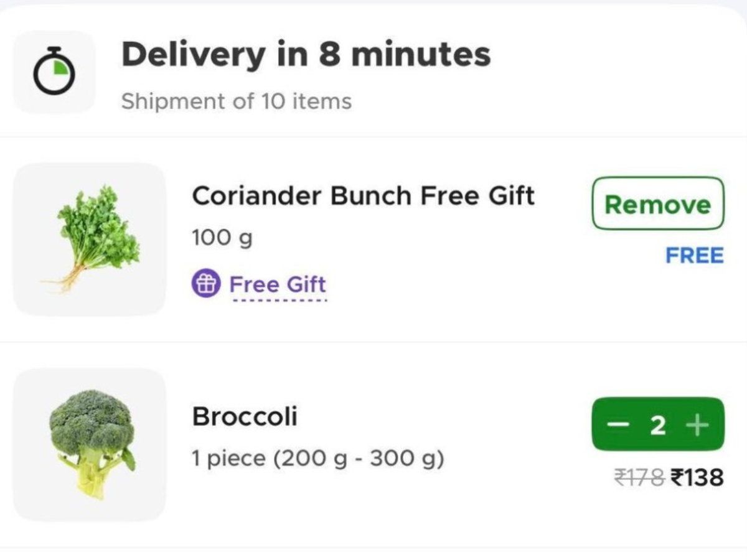
Task: Click the Broccoli quantity number 2
Action: point(658,426)
